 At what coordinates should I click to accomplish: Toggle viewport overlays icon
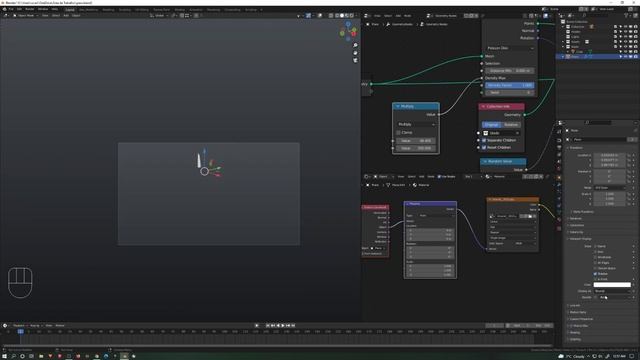click(320, 16)
